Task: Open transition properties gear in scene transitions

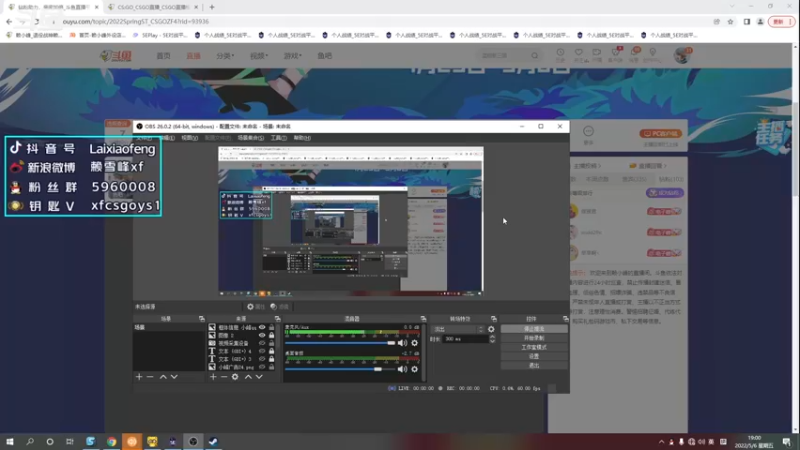Action: (x=491, y=329)
